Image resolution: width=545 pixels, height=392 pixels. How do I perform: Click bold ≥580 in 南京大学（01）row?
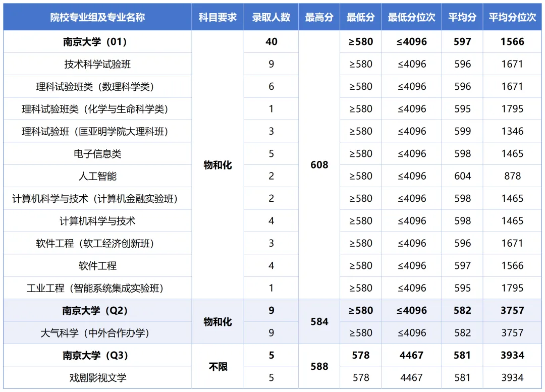click(x=360, y=42)
